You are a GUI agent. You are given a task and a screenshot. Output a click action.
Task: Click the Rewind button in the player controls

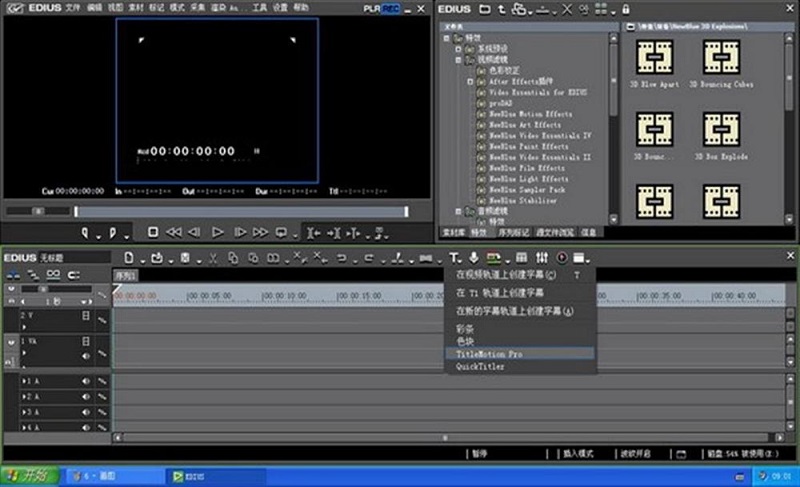click(173, 232)
